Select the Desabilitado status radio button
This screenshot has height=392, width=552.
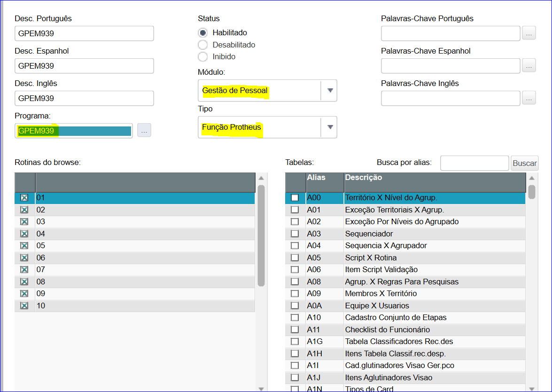tap(203, 45)
